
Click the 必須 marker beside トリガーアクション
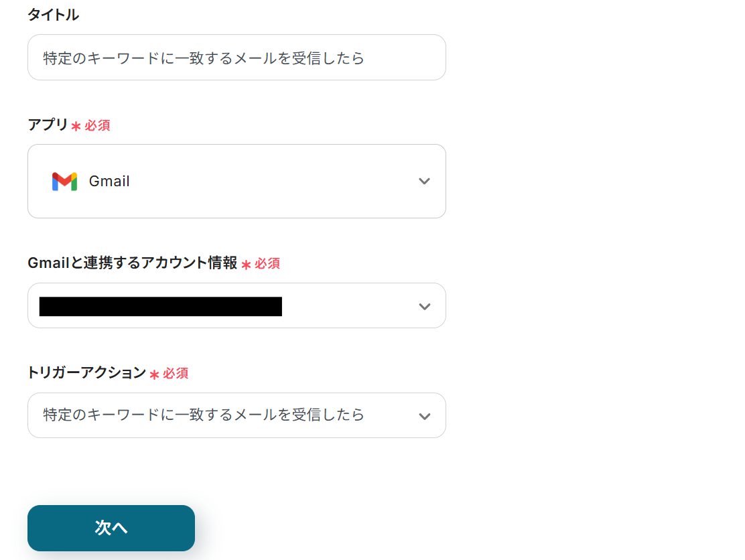[x=176, y=374]
